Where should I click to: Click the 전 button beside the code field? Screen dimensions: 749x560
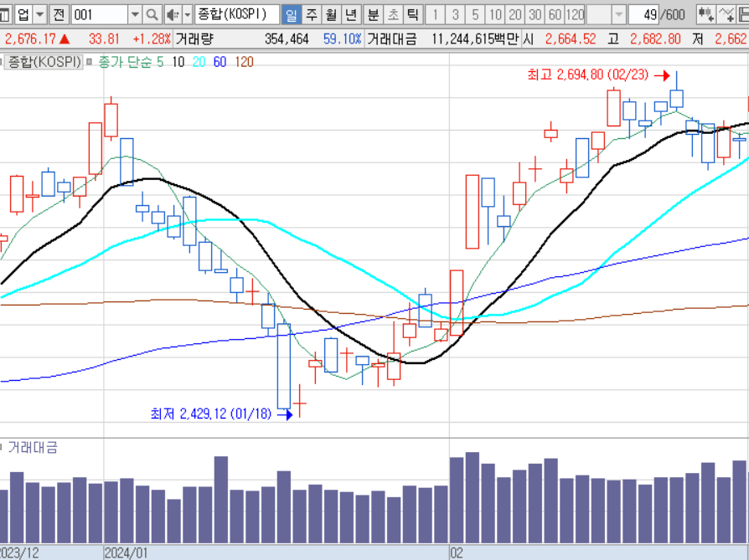(x=59, y=15)
